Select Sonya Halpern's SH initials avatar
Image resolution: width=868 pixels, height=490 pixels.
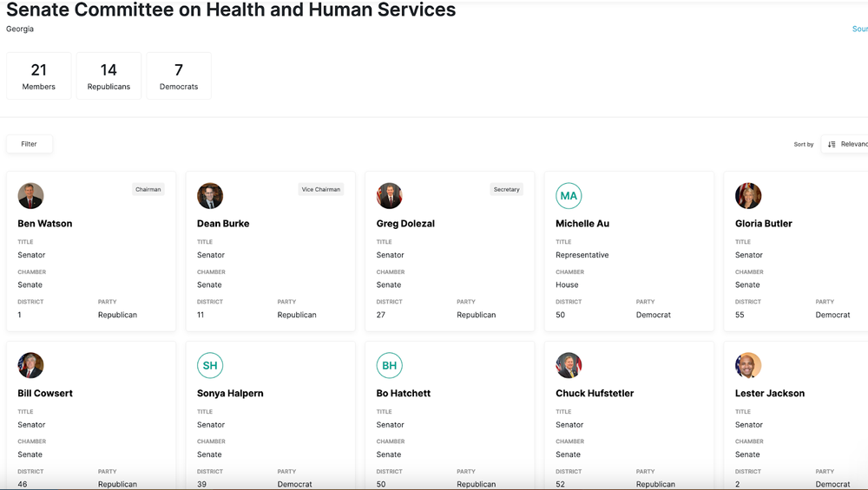[x=210, y=366]
